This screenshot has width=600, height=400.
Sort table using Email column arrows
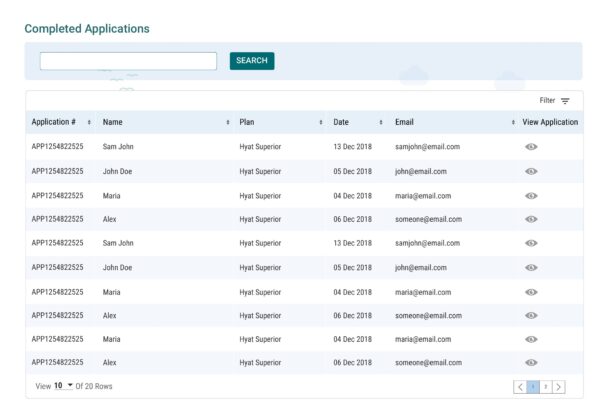point(513,122)
